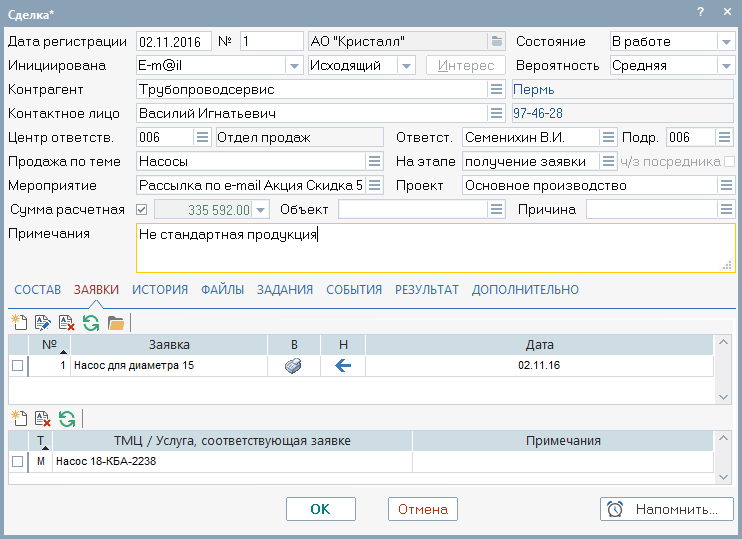
Task: Refresh the ТМЦ / Услуга list
Action: [x=67, y=419]
